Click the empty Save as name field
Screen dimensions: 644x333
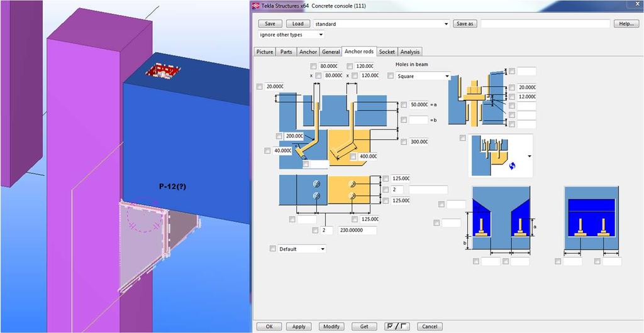[x=545, y=24]
